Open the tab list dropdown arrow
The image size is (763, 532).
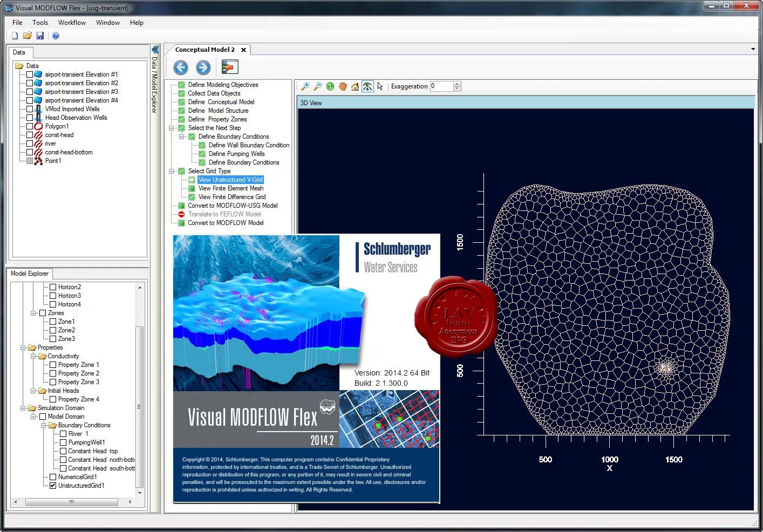click(x=753, y=49)
